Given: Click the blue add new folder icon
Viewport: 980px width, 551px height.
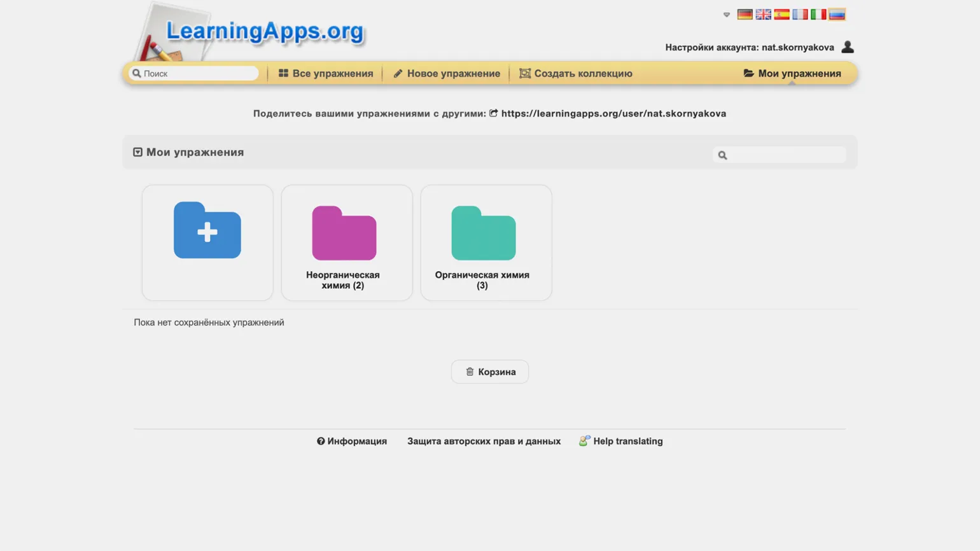Looking at the screenshot, I should (207, 230).
